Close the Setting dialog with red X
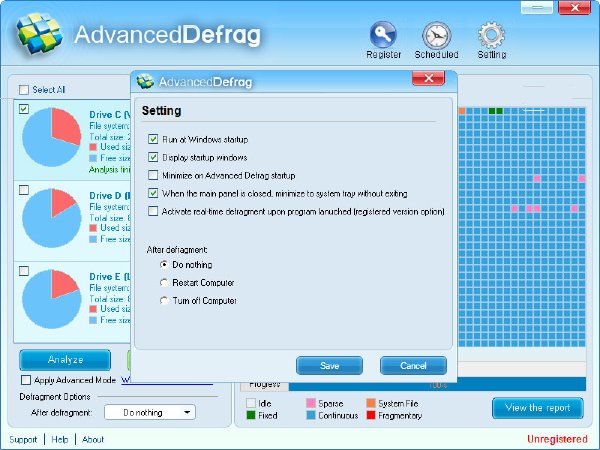Viewport: 600px width, 450px height. pos(429,78)
